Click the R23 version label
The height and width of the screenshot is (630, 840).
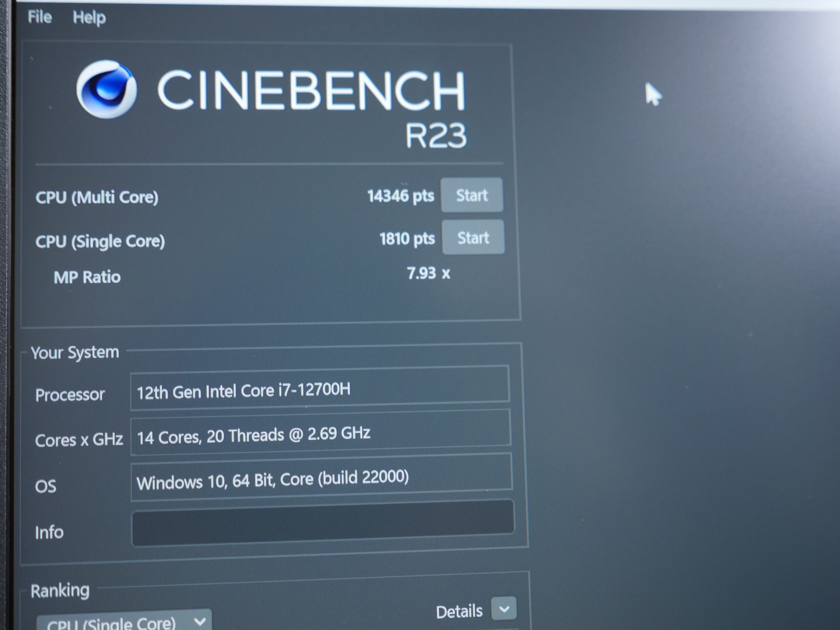point(435,136)
